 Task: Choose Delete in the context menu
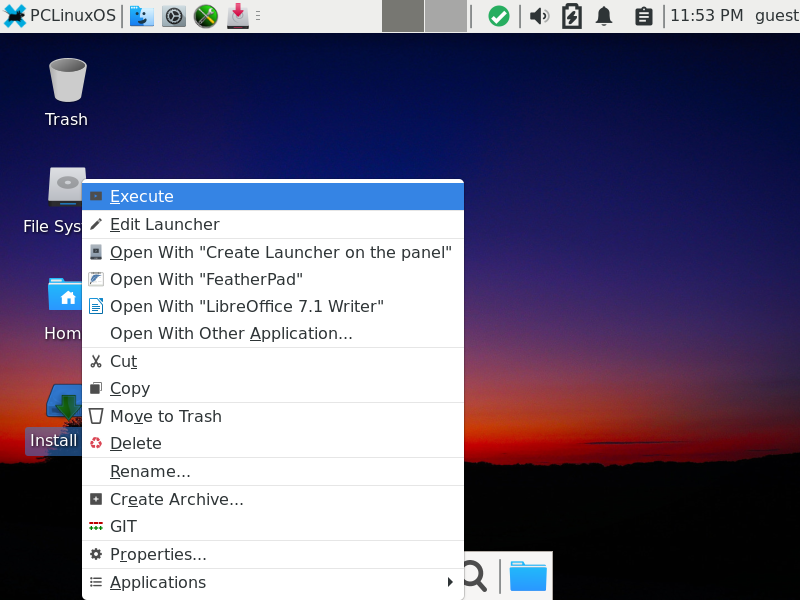point(273,444)
